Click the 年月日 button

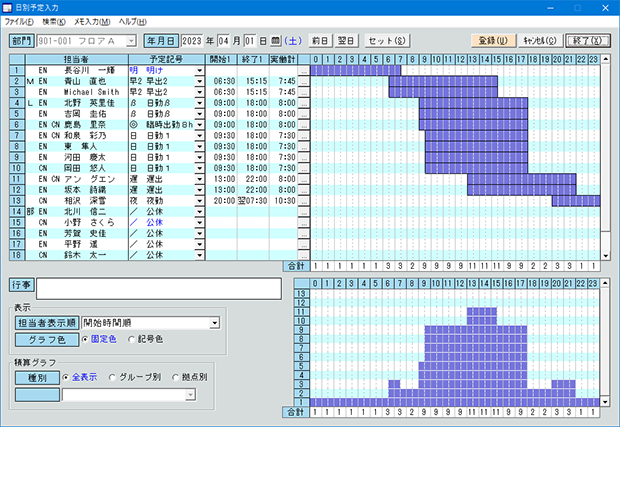pos(161,41)
